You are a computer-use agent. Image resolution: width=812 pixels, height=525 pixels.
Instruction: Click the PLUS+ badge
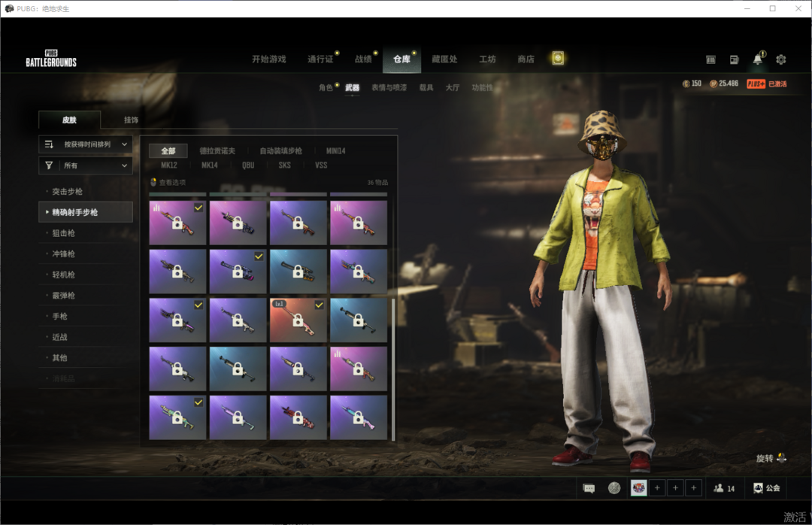[756, 83]
